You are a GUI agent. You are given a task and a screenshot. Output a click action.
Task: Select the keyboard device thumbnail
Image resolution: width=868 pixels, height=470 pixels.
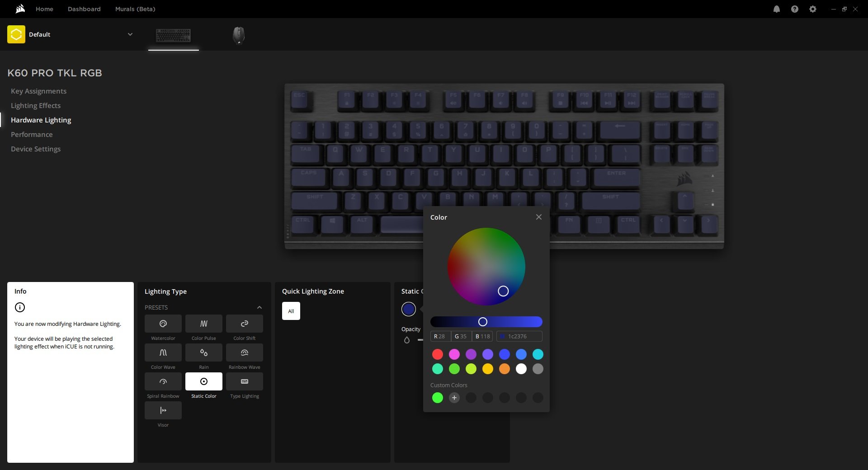pos(174,35)
